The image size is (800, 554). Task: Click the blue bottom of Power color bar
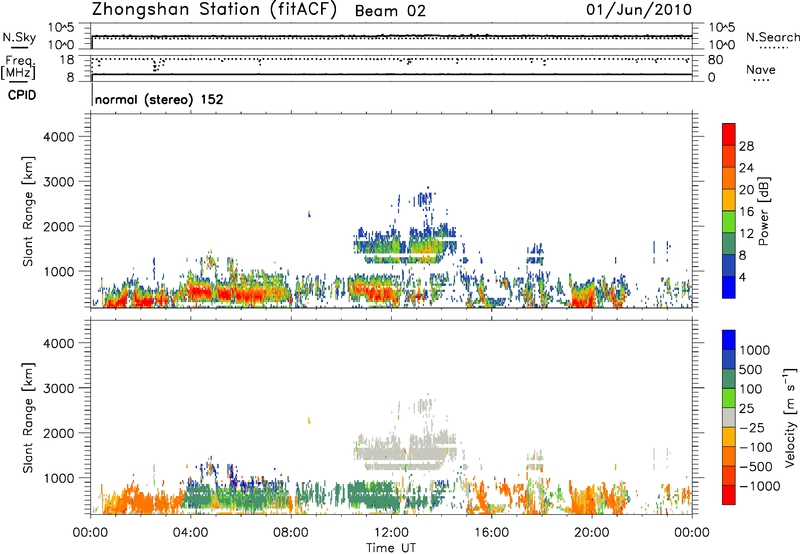coord(729,288)
